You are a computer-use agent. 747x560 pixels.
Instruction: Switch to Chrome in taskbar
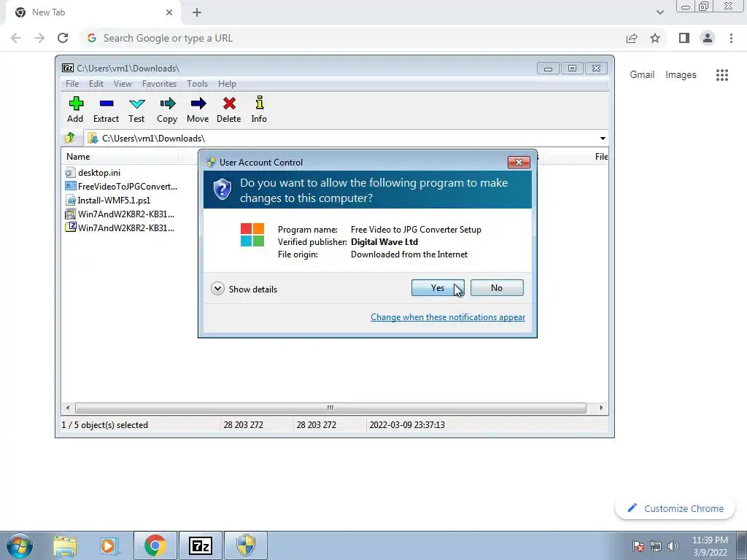click(155, 545)
